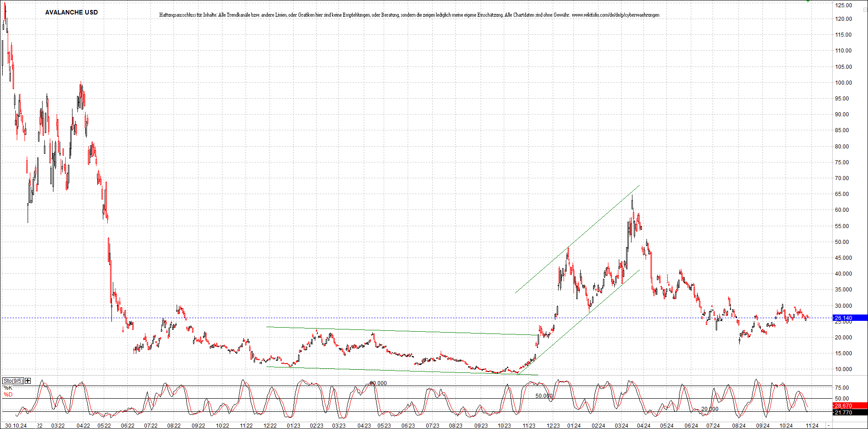Open the wikifolio.com URL in the disclaimer

616,15
